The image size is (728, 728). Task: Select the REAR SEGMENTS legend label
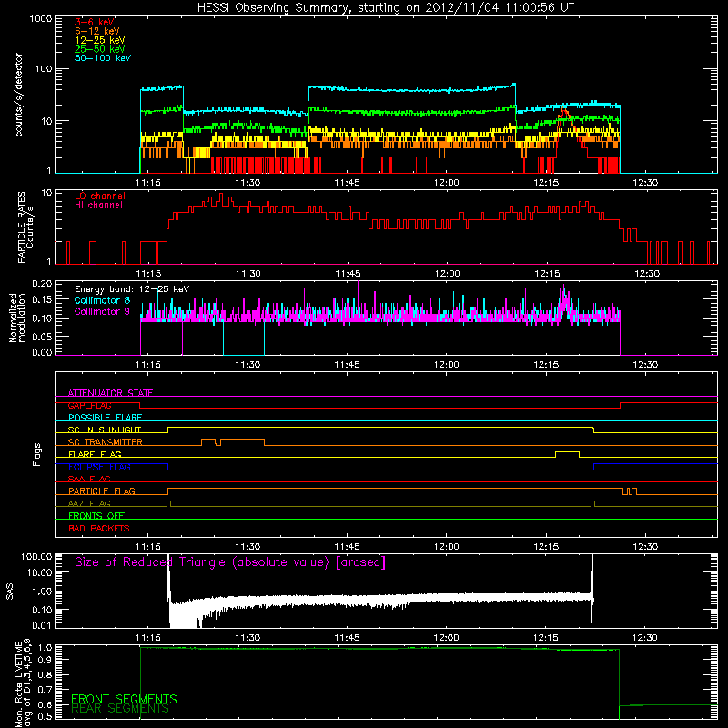pos(120,709)
